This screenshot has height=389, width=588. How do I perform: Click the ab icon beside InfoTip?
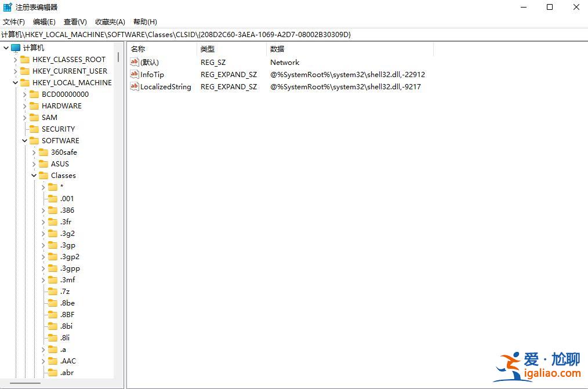point(135,74)
